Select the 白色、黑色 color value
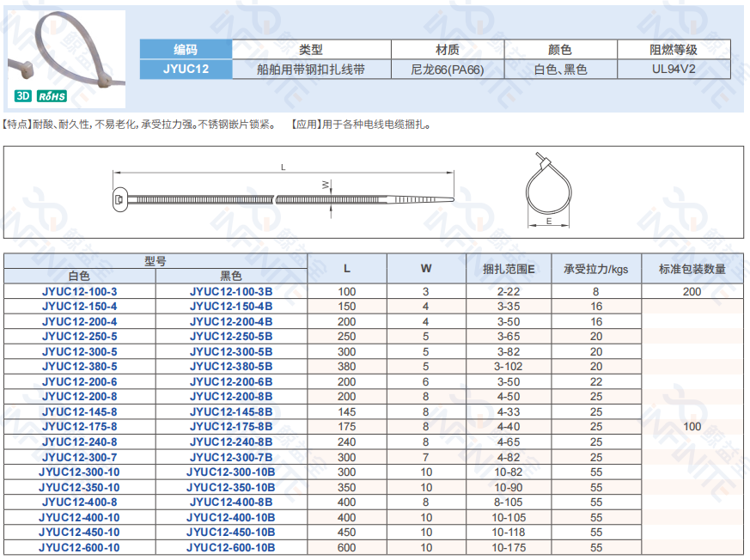This screenshot has height=560, width=750. (x=561, y=70)
